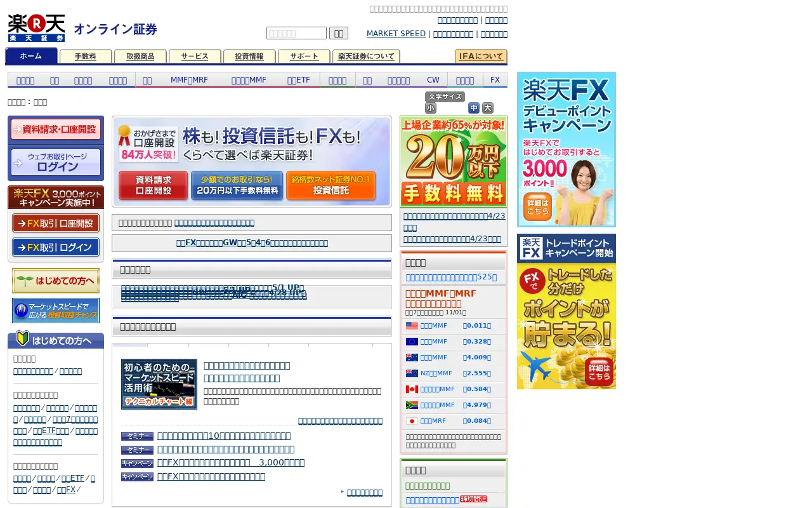Click the Rakuten Securities logo
The image size is (812, 508).
36,28
